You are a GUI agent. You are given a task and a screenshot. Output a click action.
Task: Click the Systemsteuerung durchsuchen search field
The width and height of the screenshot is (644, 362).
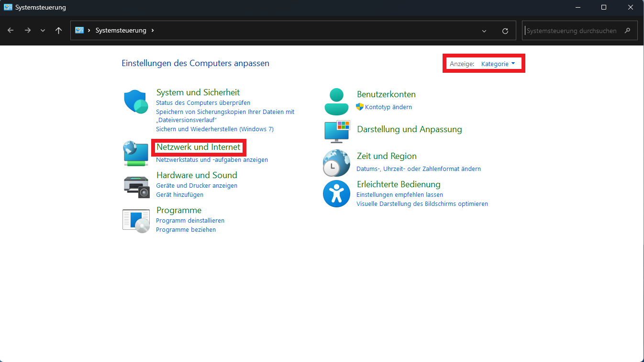point(572,31)
